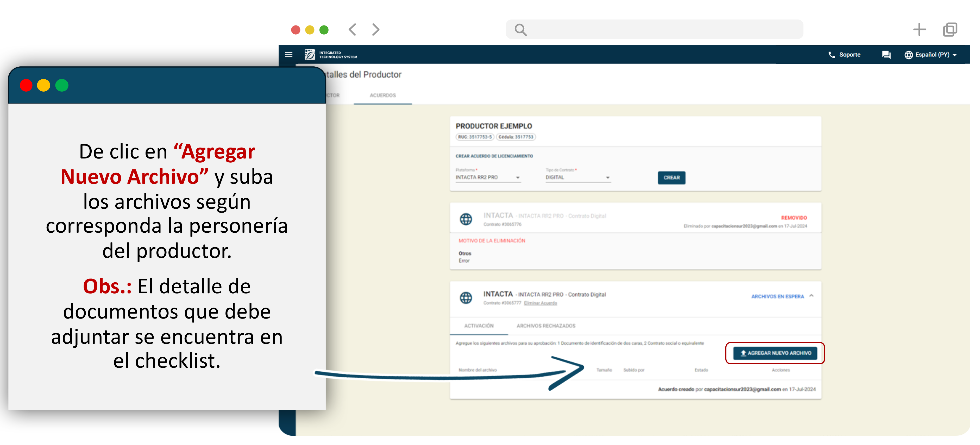Open the chat messages icon
Screen dimensions: 980x445
[x=886, y=55]
